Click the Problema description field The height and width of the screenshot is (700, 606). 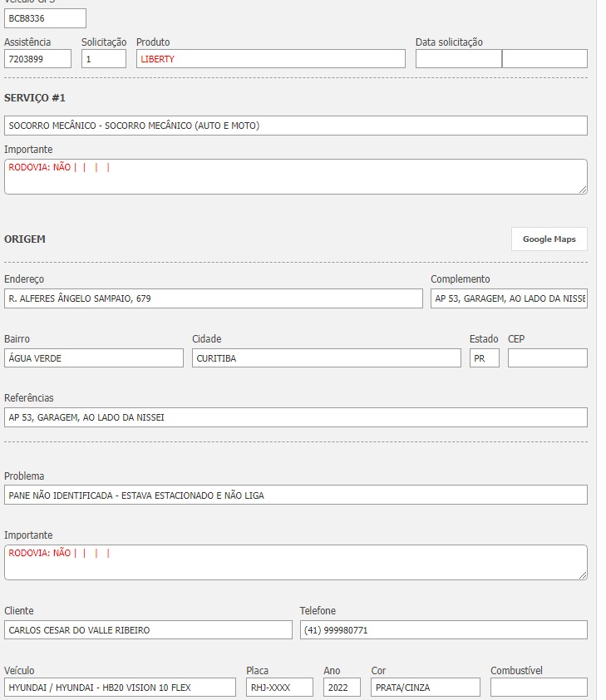[x=295, y=495]
